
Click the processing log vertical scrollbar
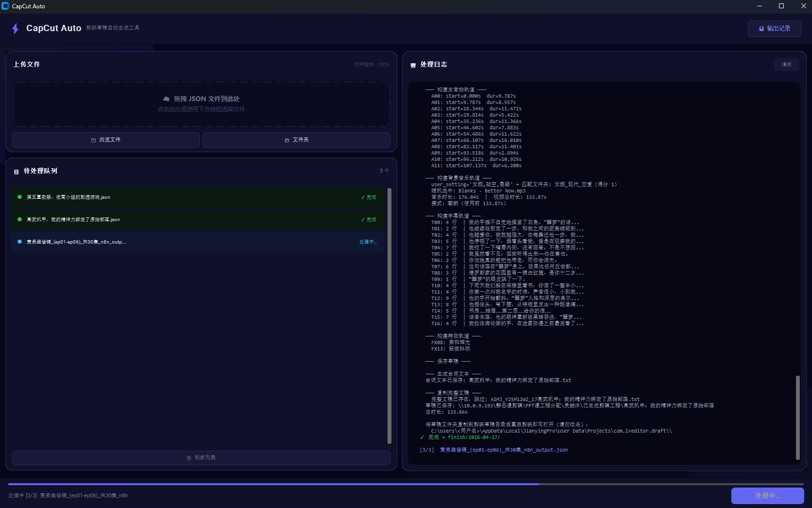(797, 418)
